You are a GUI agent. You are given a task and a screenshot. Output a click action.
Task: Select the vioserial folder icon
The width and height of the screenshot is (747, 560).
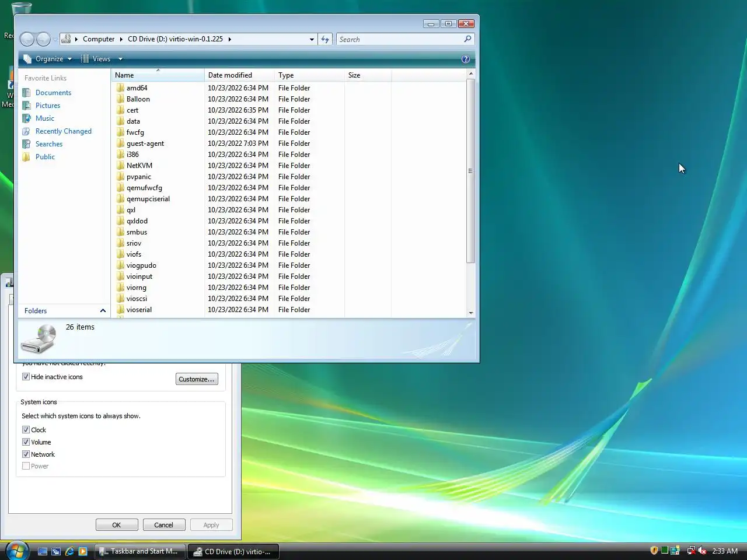[x=120, y=310]
